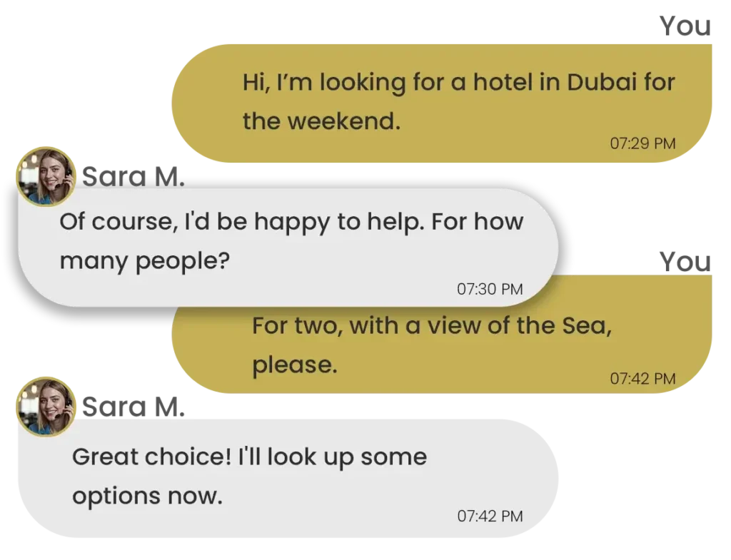Click the word "please." in the gold bubble
This screenshot has width=731, height=560.
click(294, 365)
